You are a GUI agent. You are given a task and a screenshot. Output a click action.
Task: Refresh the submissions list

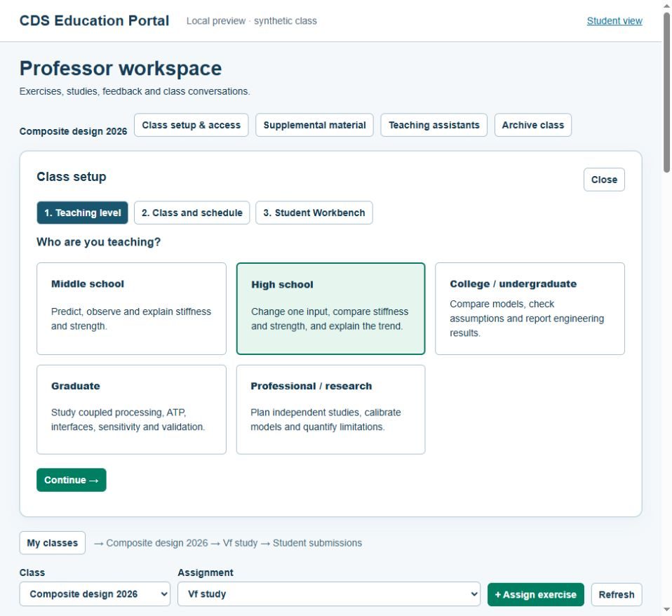[617, 594]
